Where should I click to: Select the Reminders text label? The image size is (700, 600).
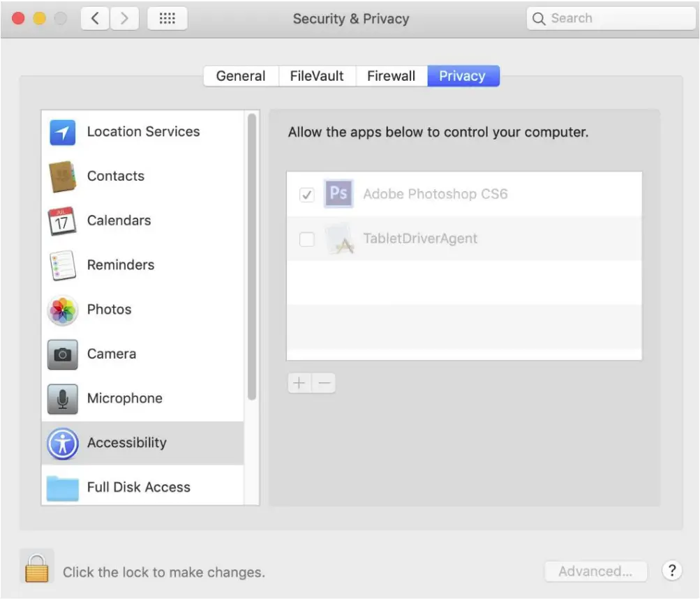(x=121, y=264)
